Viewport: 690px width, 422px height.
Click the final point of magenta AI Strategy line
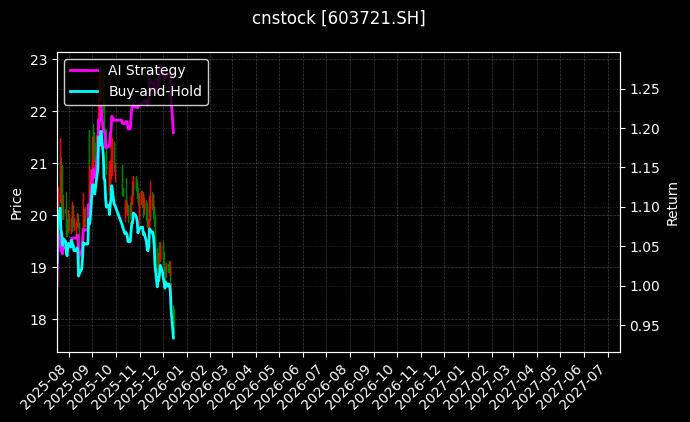tap(174, 132)
